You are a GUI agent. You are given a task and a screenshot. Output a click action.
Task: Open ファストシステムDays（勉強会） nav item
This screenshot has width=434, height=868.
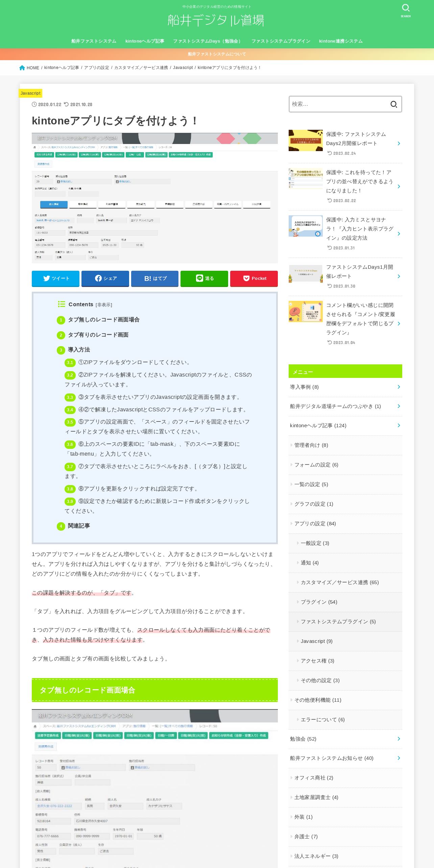pyautogui.click(x=208, y=41)
